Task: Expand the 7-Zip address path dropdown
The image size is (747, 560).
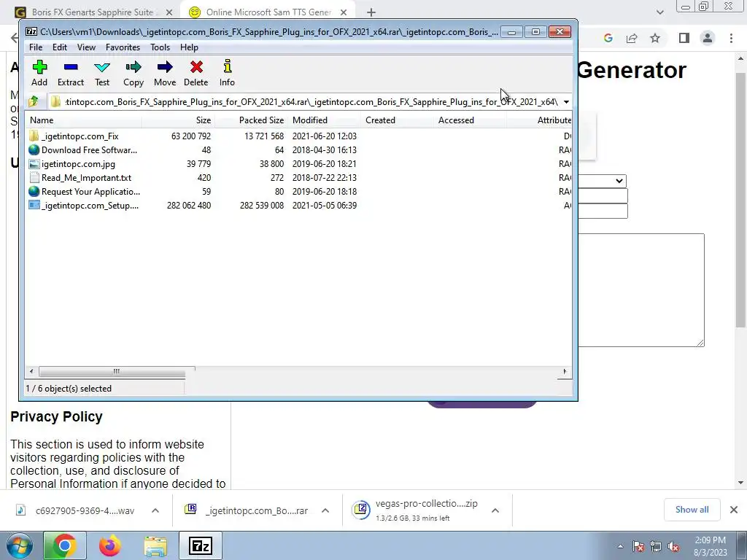Action: pos(566,102)
